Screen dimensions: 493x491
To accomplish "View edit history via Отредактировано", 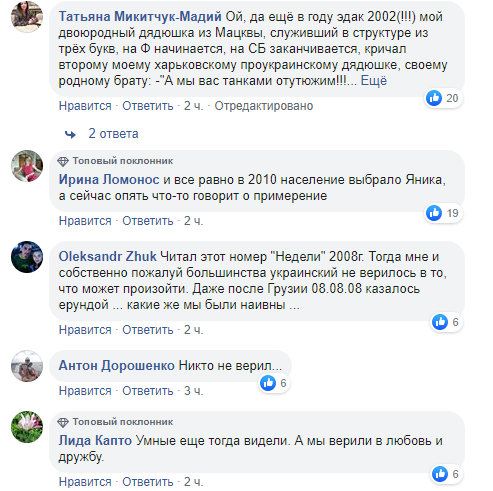I will pos(264,106).
